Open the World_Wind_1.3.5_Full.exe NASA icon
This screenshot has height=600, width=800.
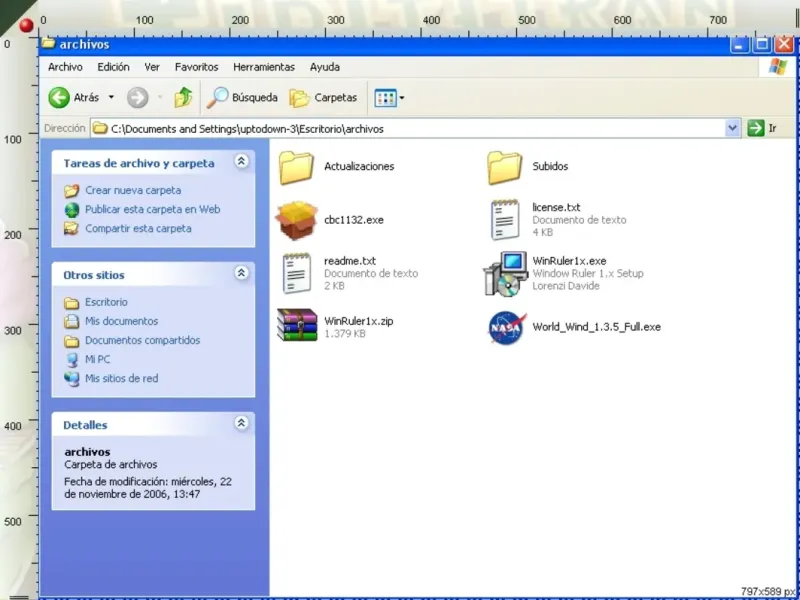[506, 327]
